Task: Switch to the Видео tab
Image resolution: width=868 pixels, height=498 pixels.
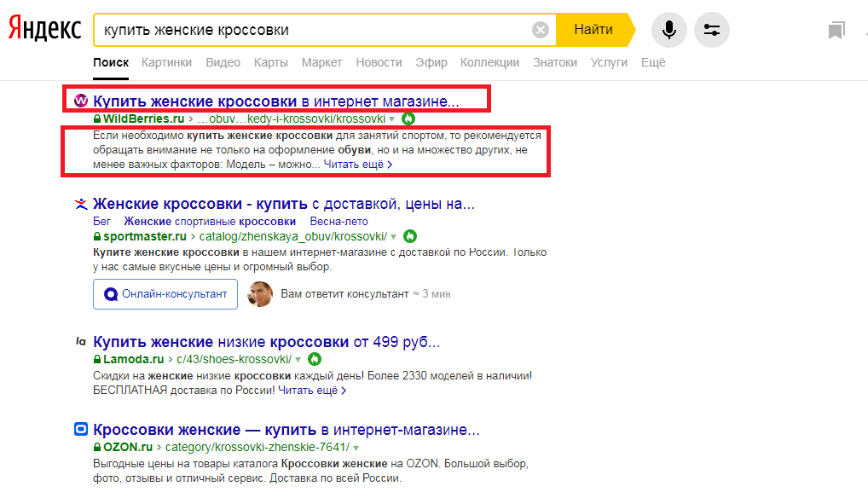Action: coord(223,62)
